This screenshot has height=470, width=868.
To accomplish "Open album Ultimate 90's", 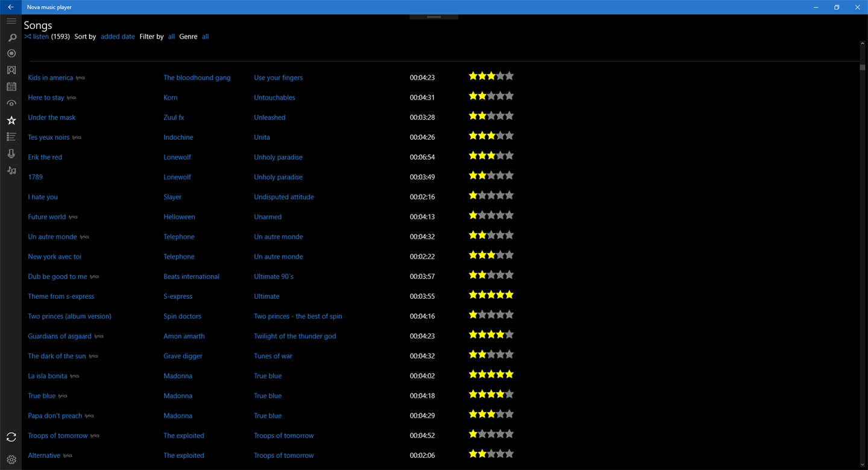I will [274, 277].
